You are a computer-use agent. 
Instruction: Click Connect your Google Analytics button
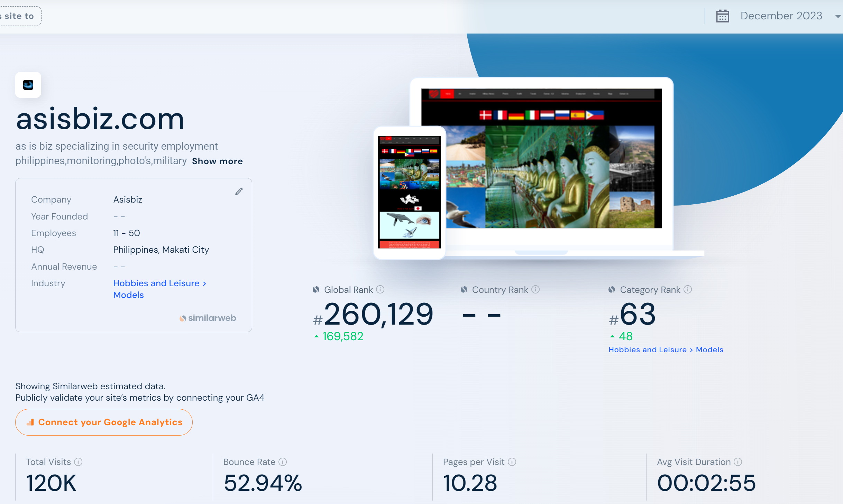click(104, 422)
